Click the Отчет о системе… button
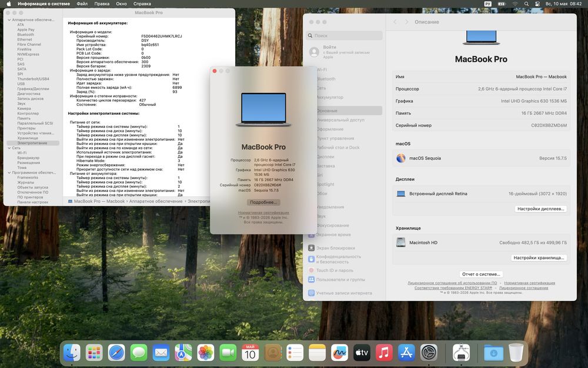 click(x=481, y=274)
